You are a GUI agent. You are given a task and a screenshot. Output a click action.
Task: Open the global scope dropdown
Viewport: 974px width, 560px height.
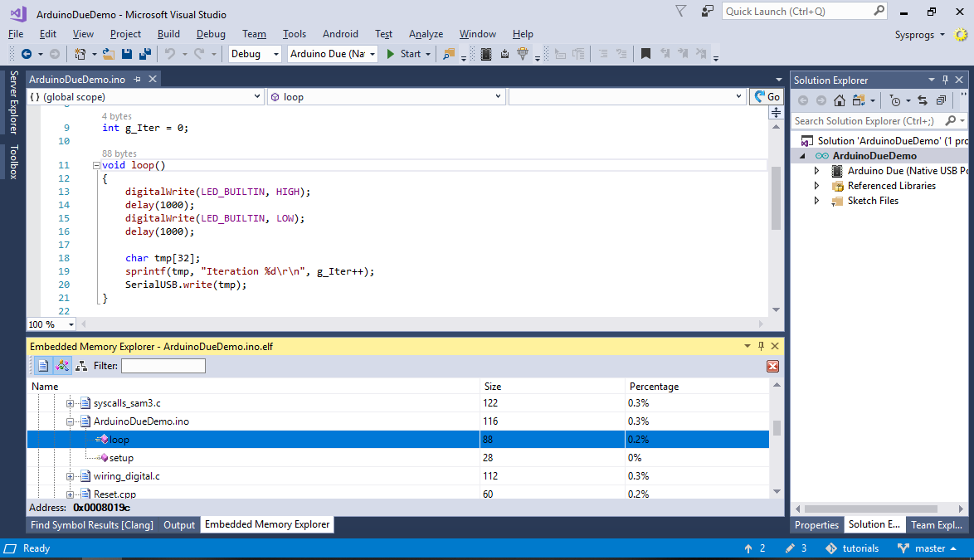click(x=145, y=97)
